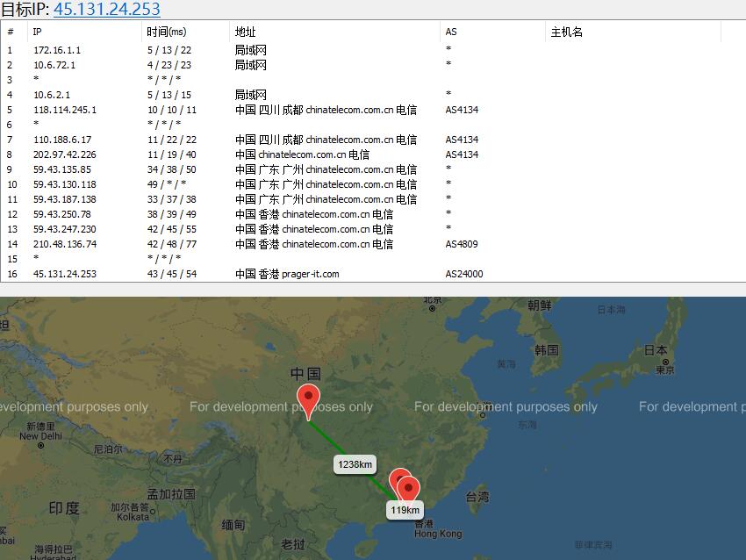Select final hop IP 45.131.24.253 in table
The width and height of the screenshot is (746, 560).
(65, 274)
